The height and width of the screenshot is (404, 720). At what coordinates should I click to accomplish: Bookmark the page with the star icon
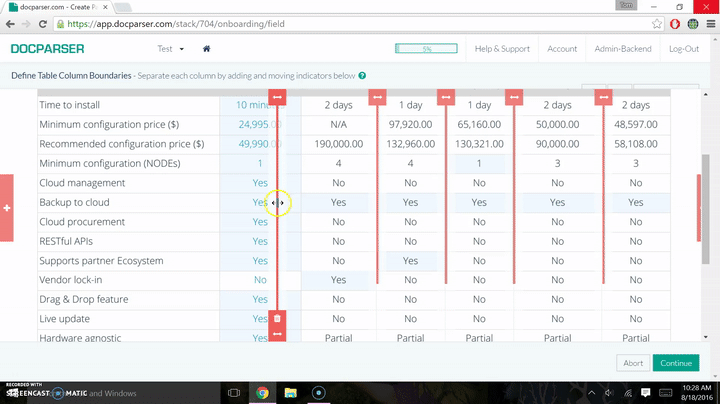(x=656, y=25)
